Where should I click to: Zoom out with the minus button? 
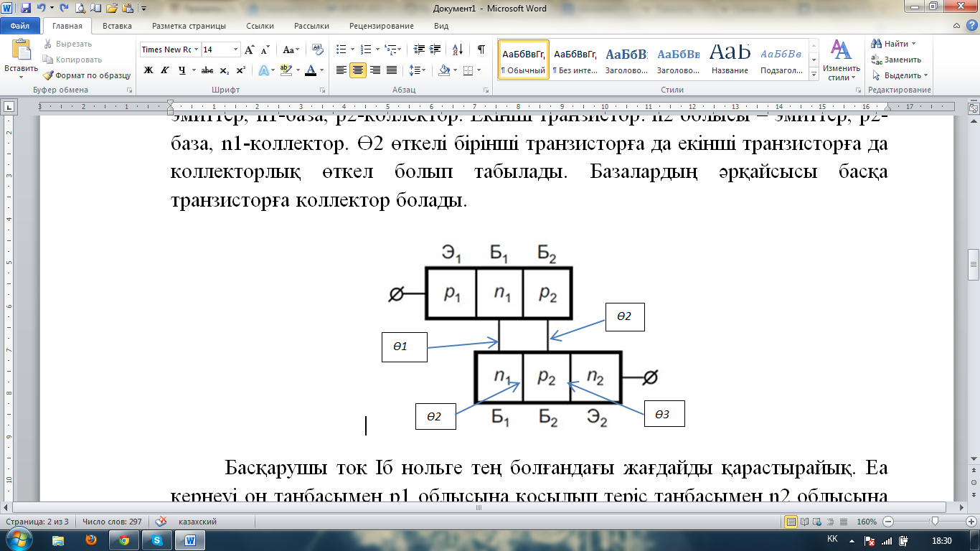(x=888, y=522)
